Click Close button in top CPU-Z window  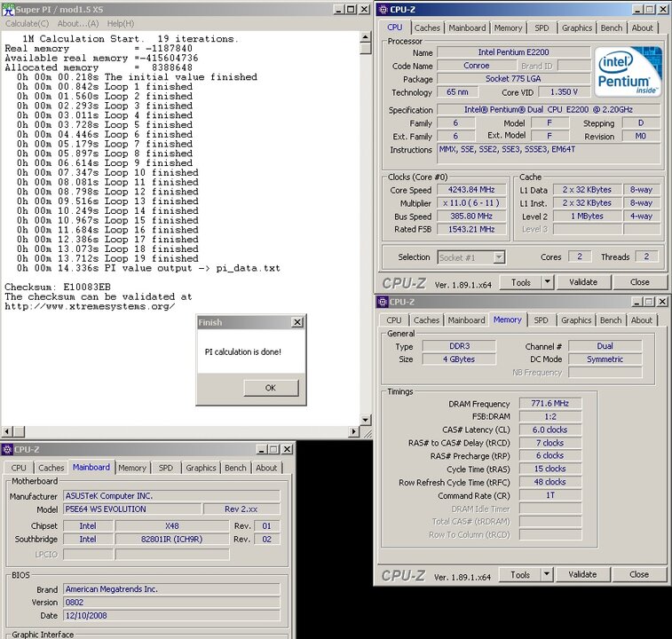tap(640, 282)
